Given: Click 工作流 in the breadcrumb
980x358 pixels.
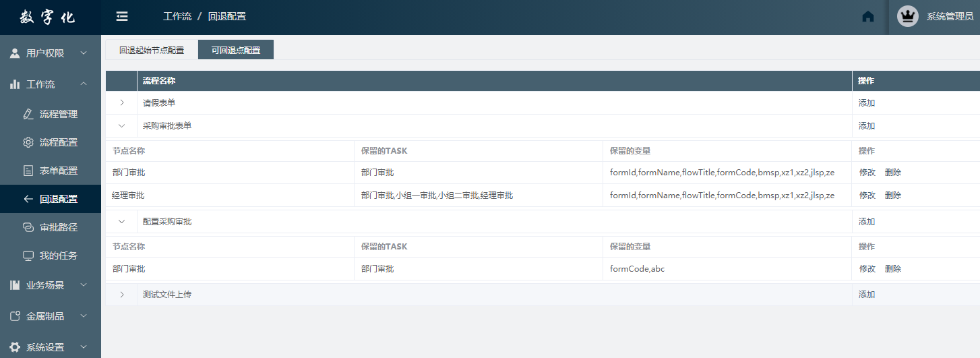Looking at the screenshot, I should click(177, 17).
